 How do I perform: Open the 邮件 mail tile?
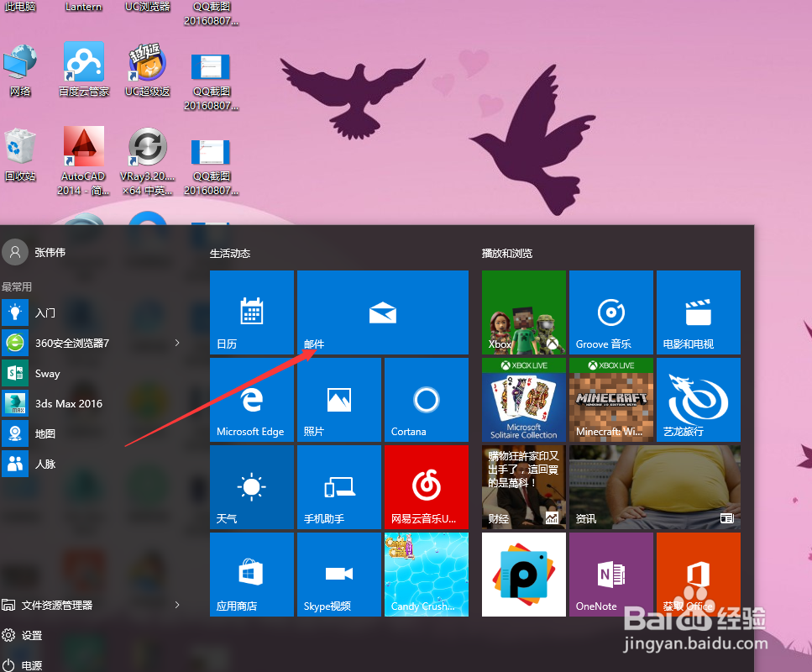(383, 312)
